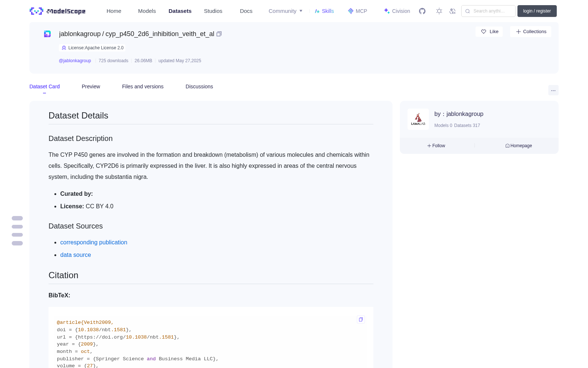Click the '725 downloads' text
This screenshot has height=368, width=588.
point(114,61)
